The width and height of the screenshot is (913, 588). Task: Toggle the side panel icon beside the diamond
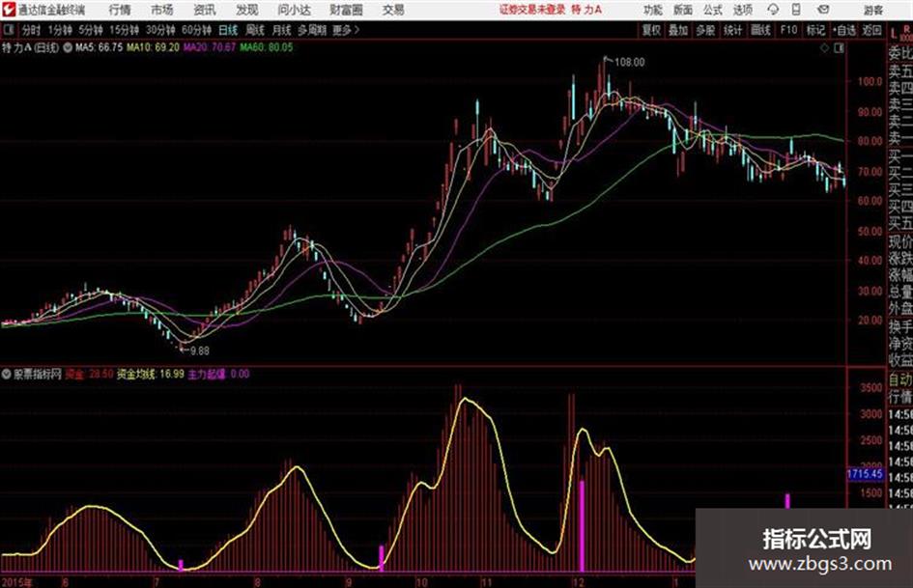pyautogui.click(x=839, y=48)
